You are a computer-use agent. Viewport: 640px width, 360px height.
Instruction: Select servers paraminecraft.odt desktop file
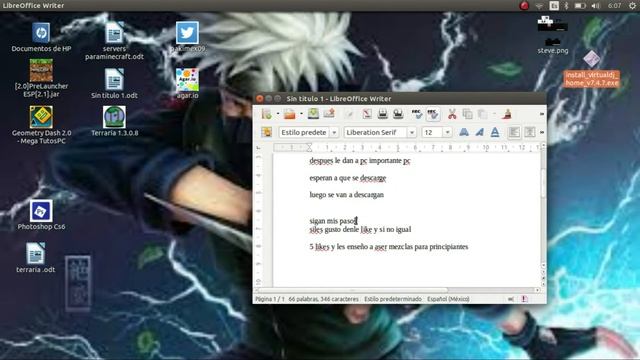[x=114, y=41]
